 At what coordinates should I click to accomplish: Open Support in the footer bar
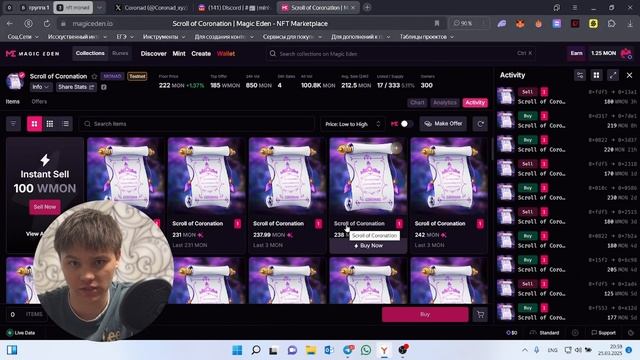click(603, 333)
